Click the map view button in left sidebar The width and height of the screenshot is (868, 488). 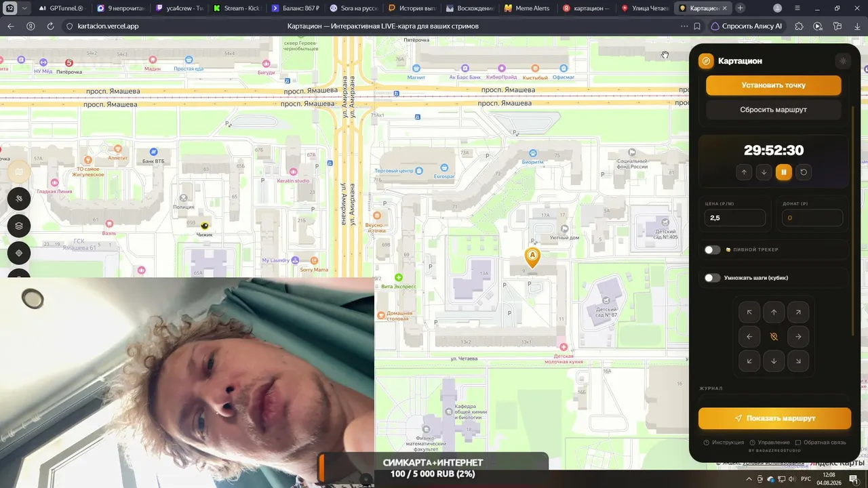[19, 171]
